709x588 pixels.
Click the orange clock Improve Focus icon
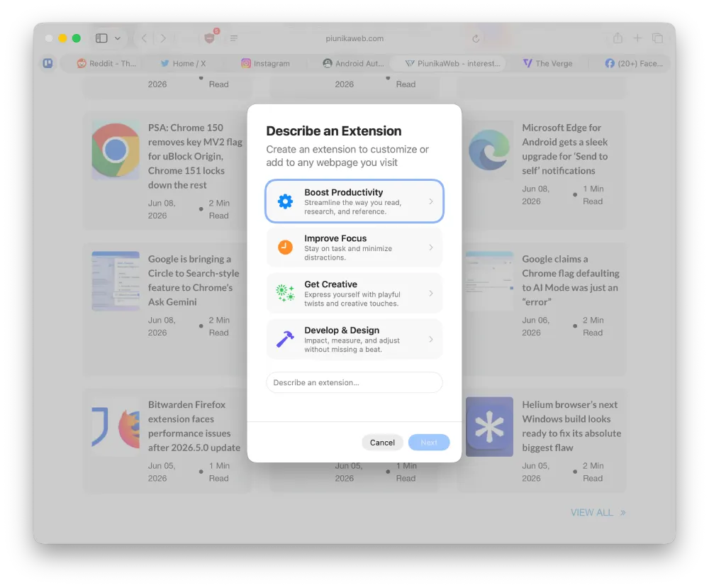pos(285,248)
